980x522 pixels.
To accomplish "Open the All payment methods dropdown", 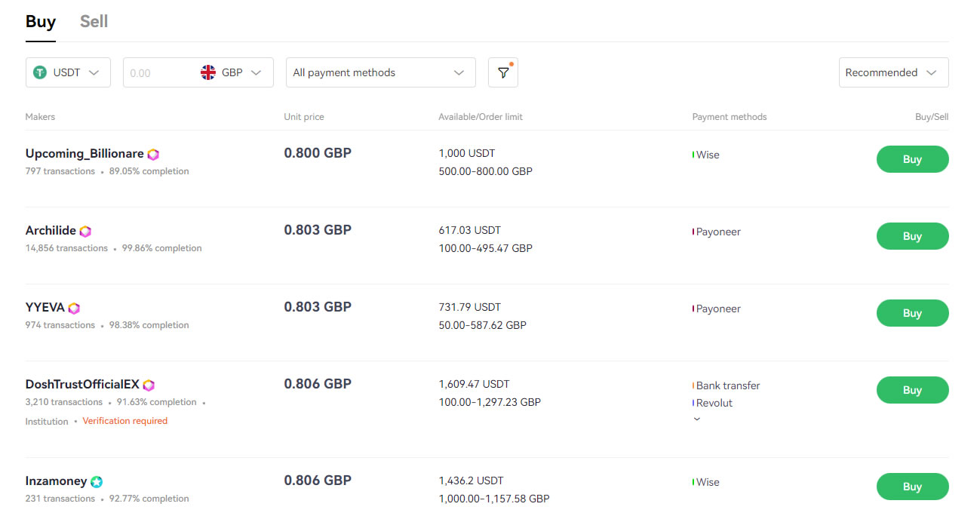I will pyautogui.click(x=380, y=72).
